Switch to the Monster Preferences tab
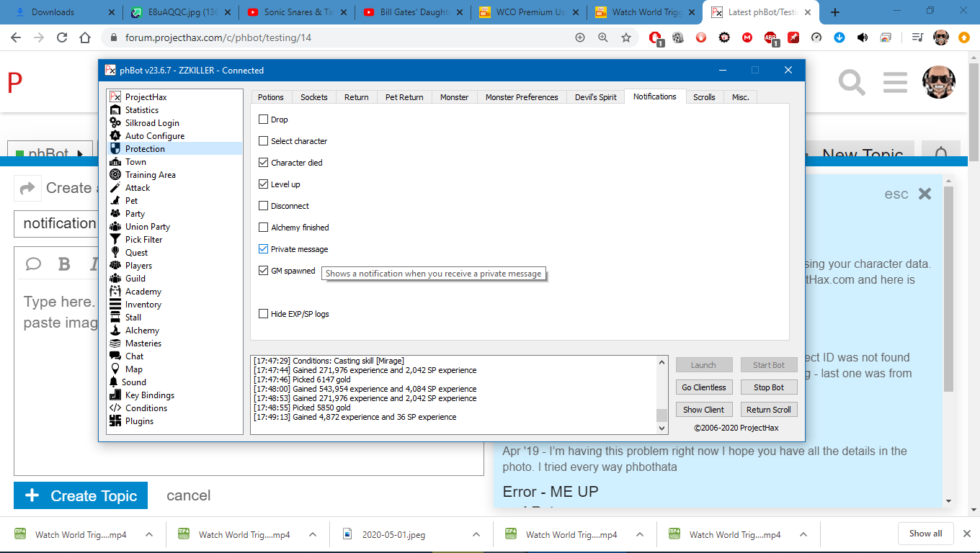The image size is (980, 553). click(x=521, y=97)
